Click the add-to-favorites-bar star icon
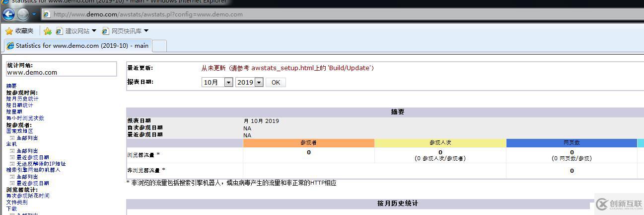The width and height of the screenshot is (644, 215). point(48,31)
